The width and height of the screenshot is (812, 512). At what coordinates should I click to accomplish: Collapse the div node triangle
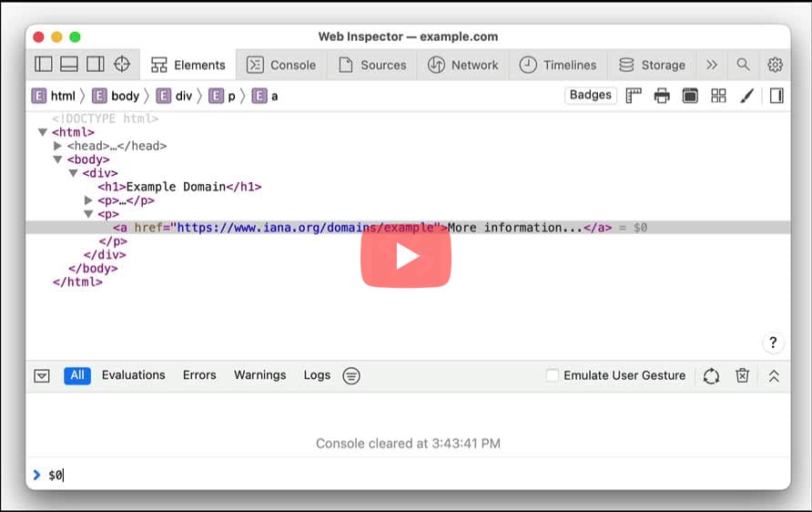[73, 173]
